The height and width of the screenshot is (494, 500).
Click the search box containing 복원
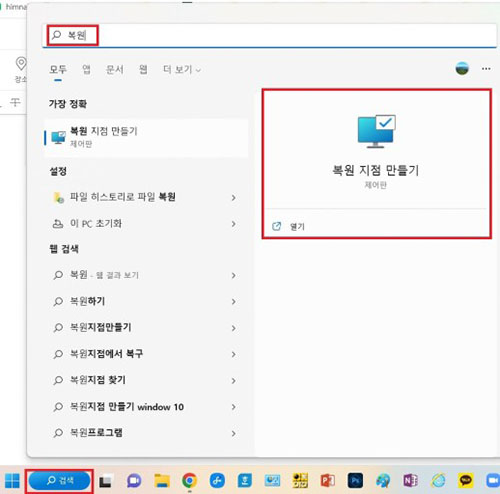coord(269,35)
